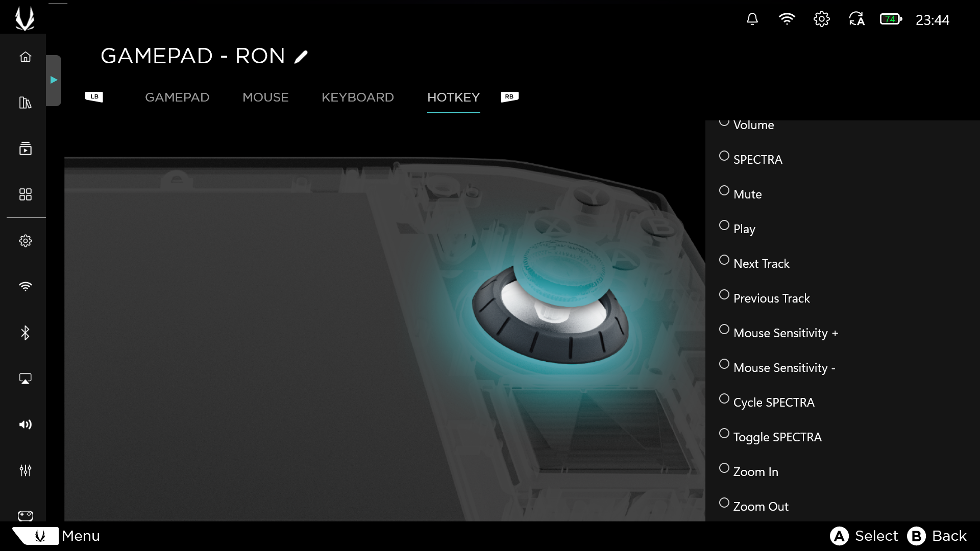The width and height of the screenshot is (980, 551).
Task: Choose the Toggle SPECTRA option
Action: [x=770, y=437]
